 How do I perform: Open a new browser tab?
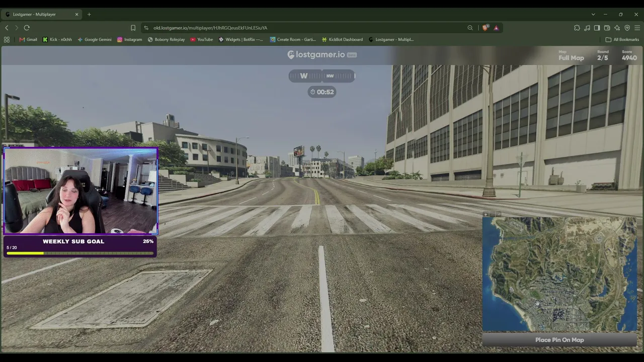pyautogui.click(x=89, y=14)
